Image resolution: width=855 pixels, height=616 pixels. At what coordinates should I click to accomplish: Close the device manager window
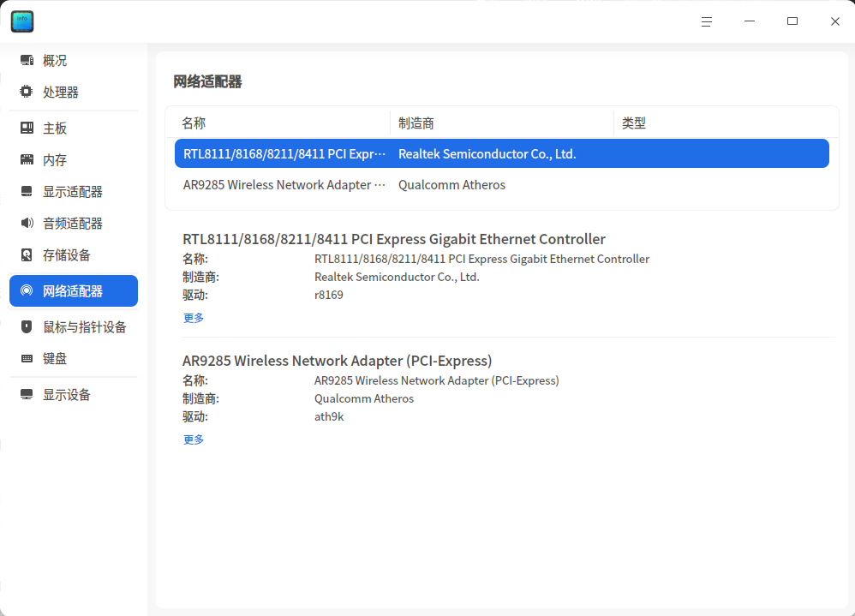coord(834,21)
